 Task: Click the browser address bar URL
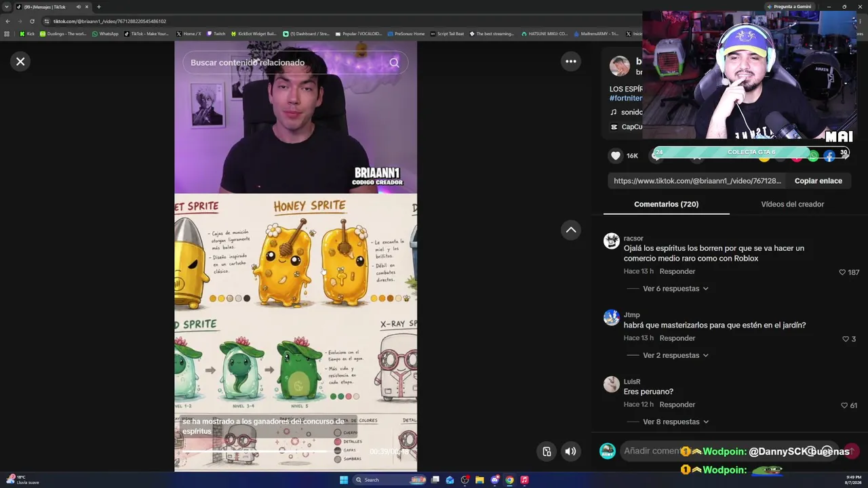pyautogui.click(x=110, y=21)
